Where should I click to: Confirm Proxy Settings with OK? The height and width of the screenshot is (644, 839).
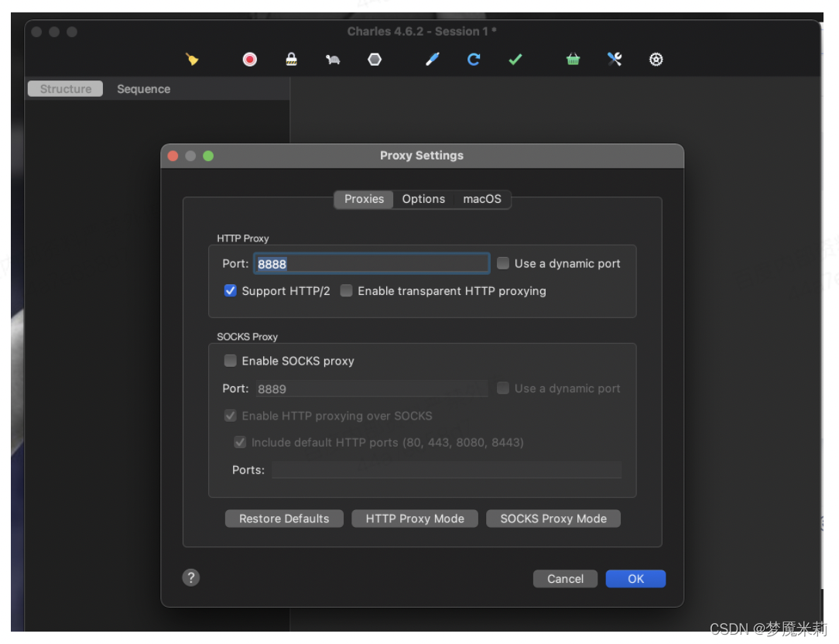coord(635,579)
